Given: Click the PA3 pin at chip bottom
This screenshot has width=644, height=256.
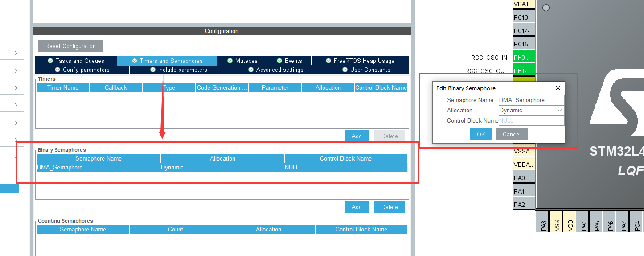Looking at the screenshot, I should 542,221.
